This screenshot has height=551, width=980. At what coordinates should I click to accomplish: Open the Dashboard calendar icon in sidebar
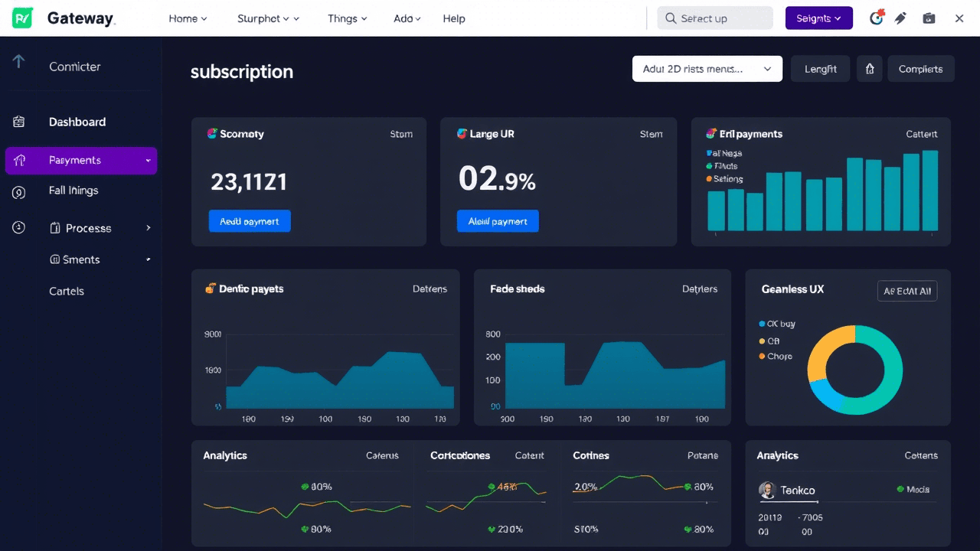pos(19,122)
